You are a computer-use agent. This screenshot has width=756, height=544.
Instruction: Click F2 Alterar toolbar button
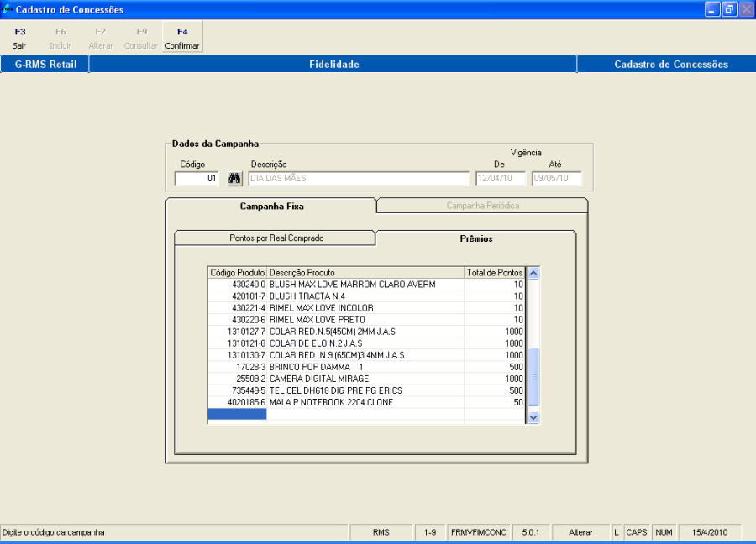(x=101, y=38)
